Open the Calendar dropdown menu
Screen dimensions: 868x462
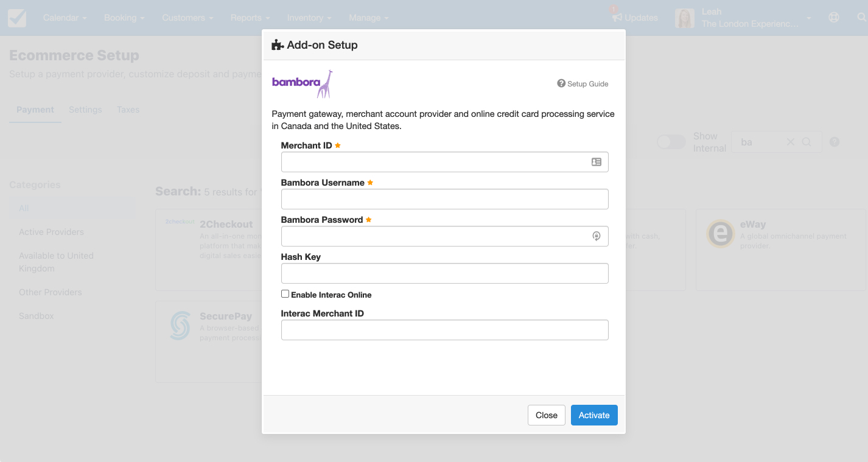[x=65, y=18]
